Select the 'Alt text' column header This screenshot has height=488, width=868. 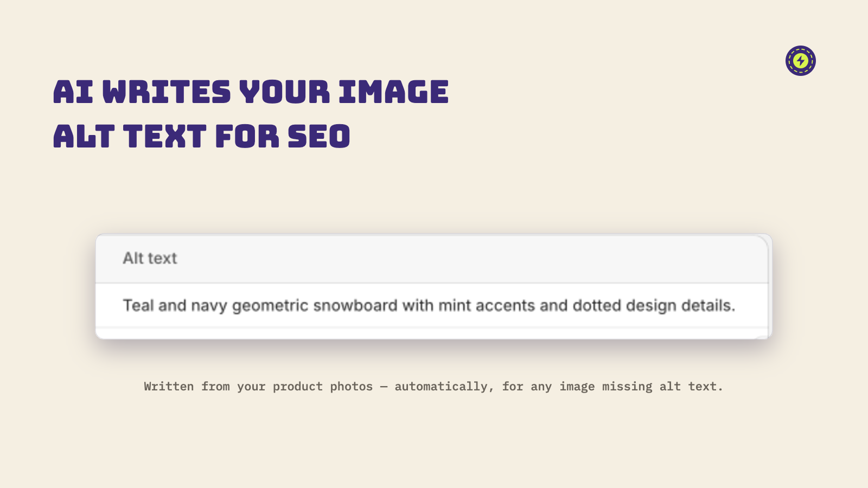pyautogui.click(x=150, y=258)
